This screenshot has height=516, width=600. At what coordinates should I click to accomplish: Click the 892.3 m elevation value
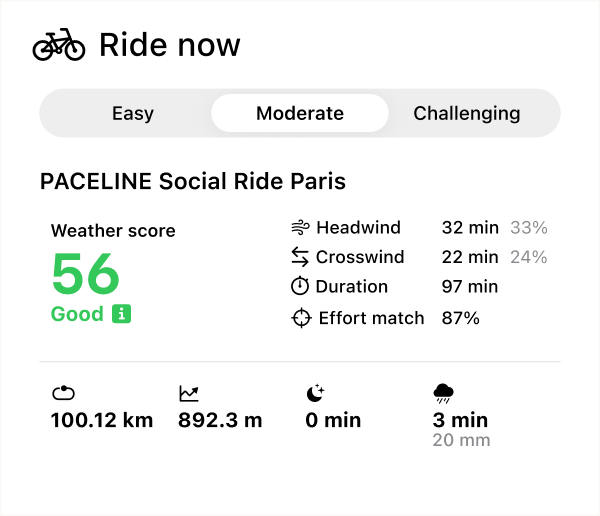[x=220, y=420]
